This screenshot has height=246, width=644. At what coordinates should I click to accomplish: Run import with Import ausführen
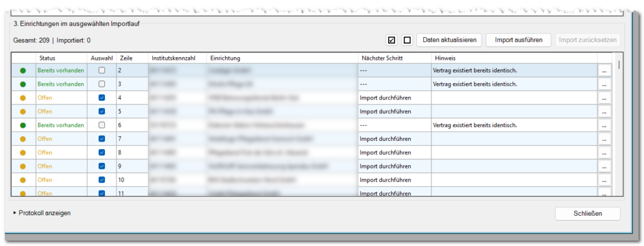(519, 40)
